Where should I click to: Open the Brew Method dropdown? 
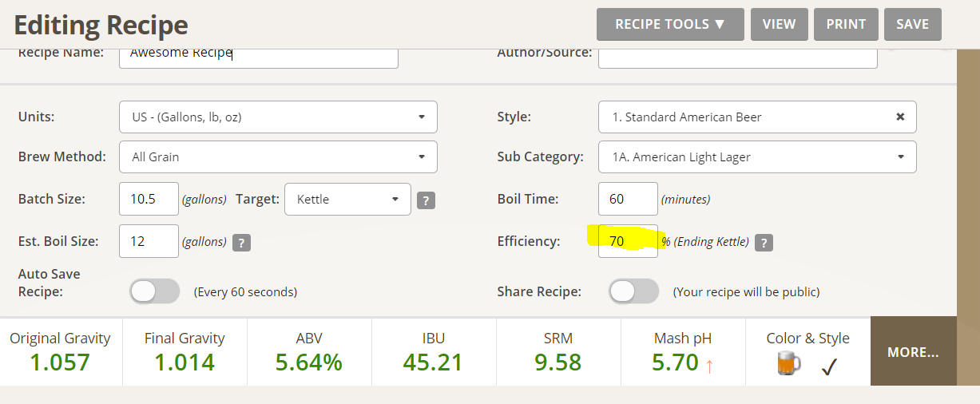click(278, 156)
